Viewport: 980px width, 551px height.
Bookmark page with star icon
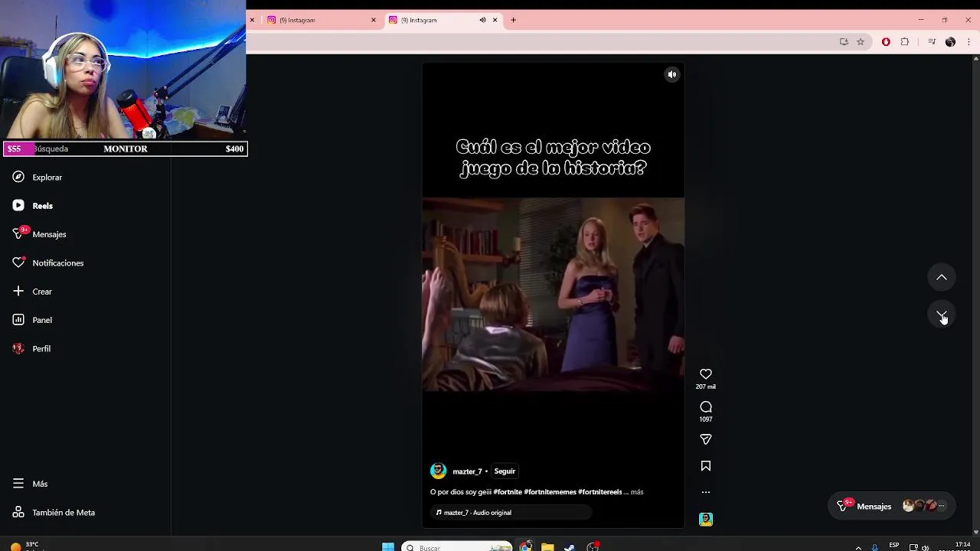pos(861,42)
